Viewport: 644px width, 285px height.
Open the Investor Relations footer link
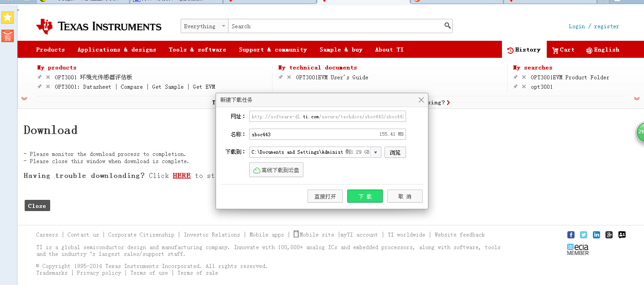pos(212,235)
